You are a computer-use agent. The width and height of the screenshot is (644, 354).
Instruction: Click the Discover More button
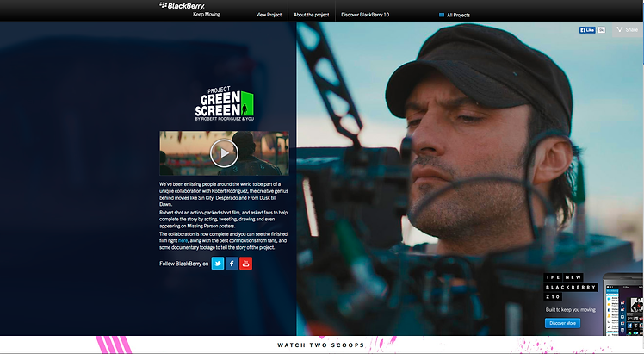coord(563,323)
